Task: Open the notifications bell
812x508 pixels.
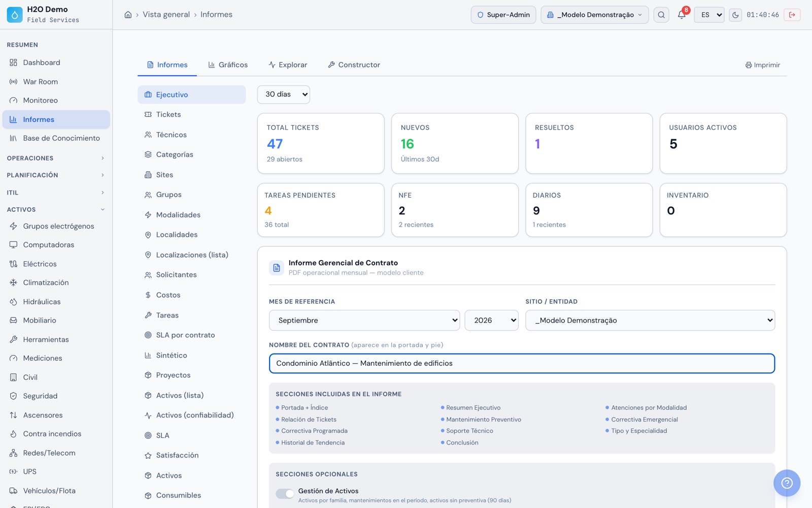Action: click(682, 15)
